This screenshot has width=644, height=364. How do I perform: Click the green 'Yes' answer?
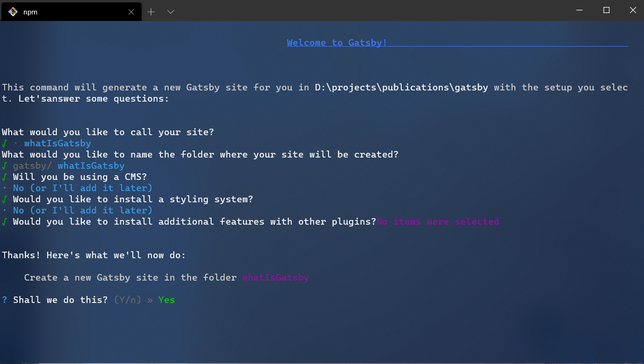coord(167,300)
